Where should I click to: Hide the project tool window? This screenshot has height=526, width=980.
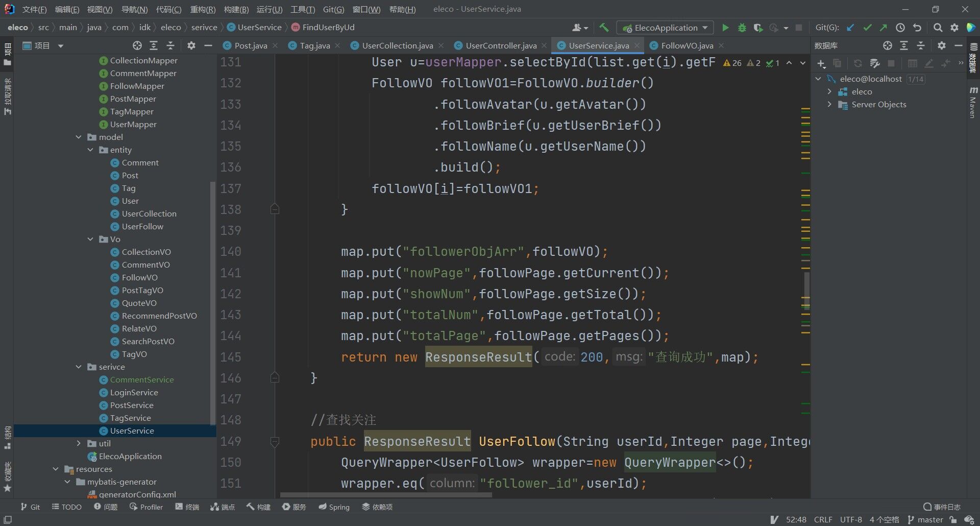click(208, 45)
